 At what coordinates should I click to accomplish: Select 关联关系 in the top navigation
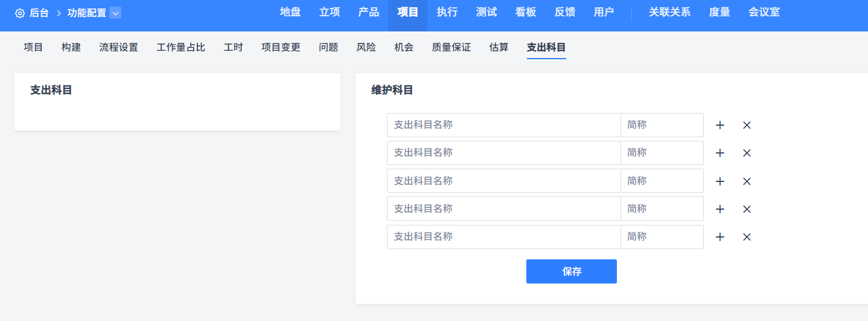click(669, 12)
